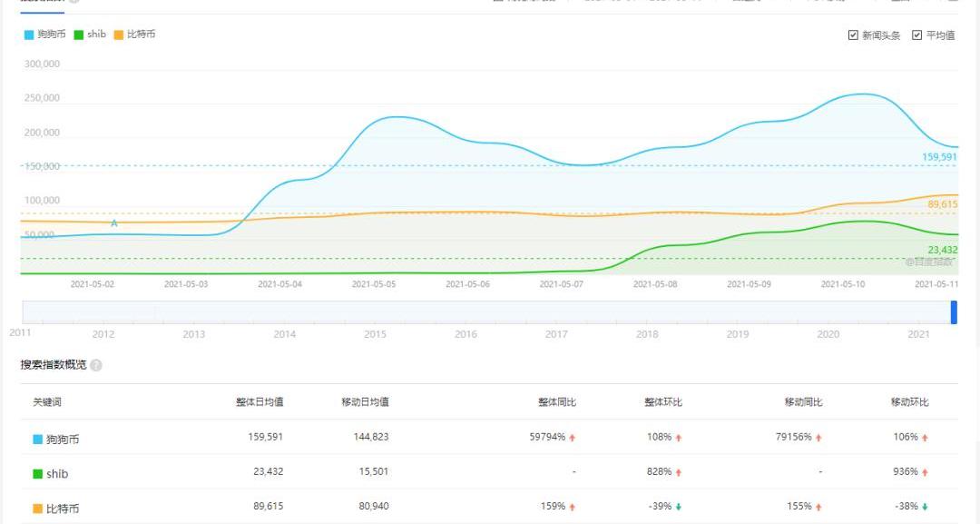Click the news marker A on the chart
Viewport: 980px width, 524px height.
114,223
